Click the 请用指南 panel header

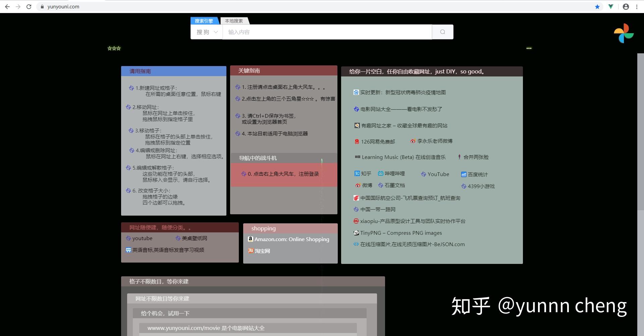(x=174, y=71)
